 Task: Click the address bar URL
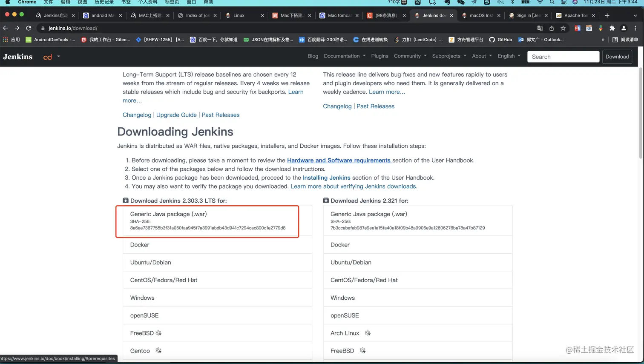(73, 28)
